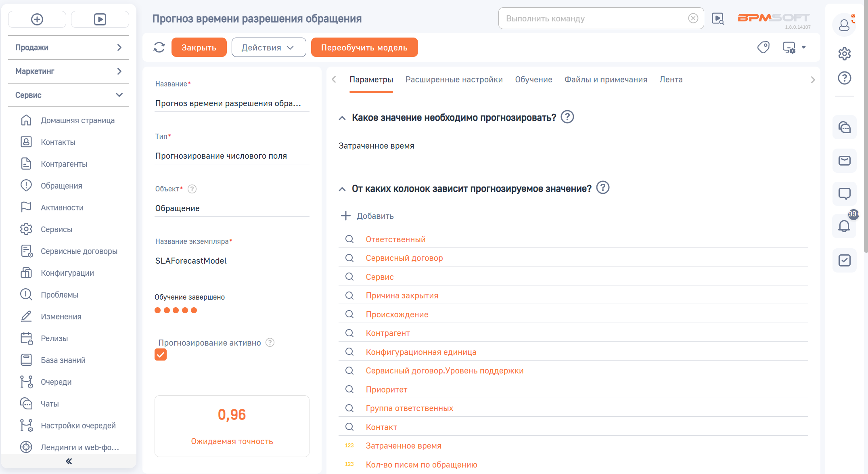Open the notifications bell with 99+ badge
The width and height of the screenshot is (868, 474).
coord(845,227)
